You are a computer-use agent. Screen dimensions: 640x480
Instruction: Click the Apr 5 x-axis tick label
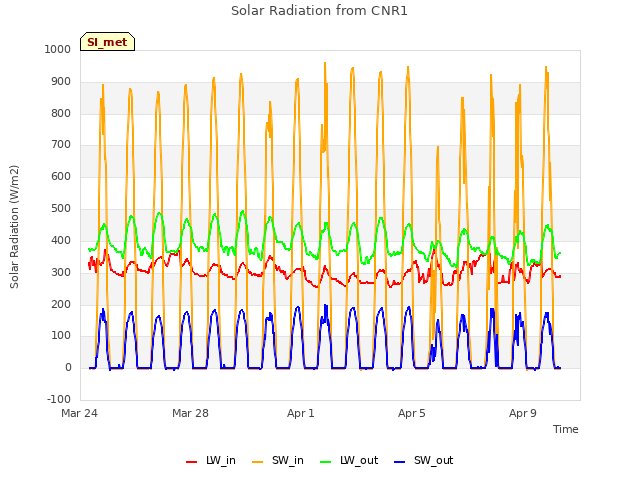coord(412,413)
